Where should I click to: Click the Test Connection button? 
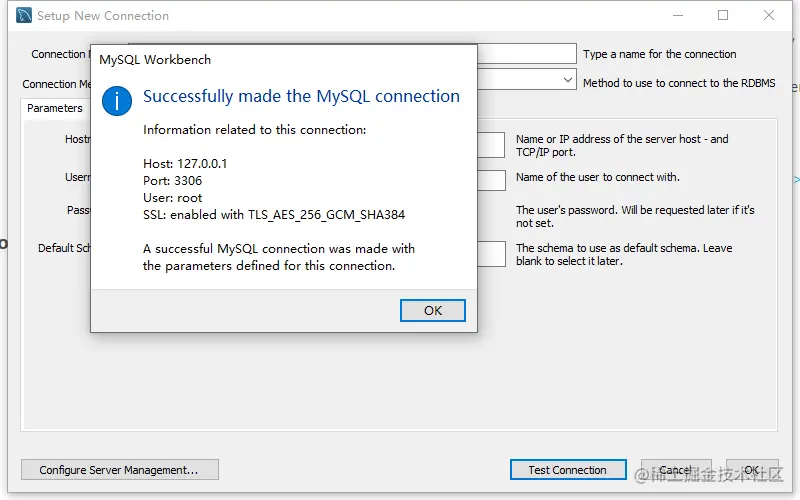pyautogui.click(x=568, y=469)
